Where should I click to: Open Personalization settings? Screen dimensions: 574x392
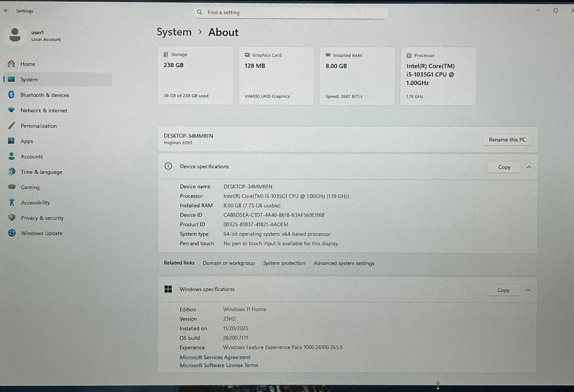(37, 125)
